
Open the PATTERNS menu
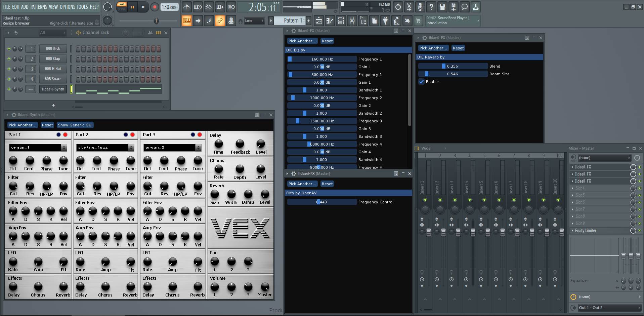click(x=39, y=7)
